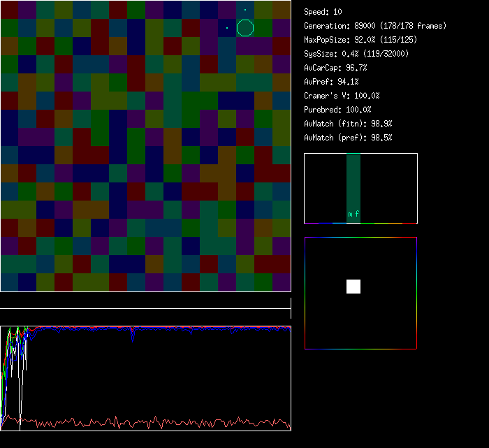Click the small dot above the green circle
489x448 pixels.
pyautogui.click(x=245, y=10)
